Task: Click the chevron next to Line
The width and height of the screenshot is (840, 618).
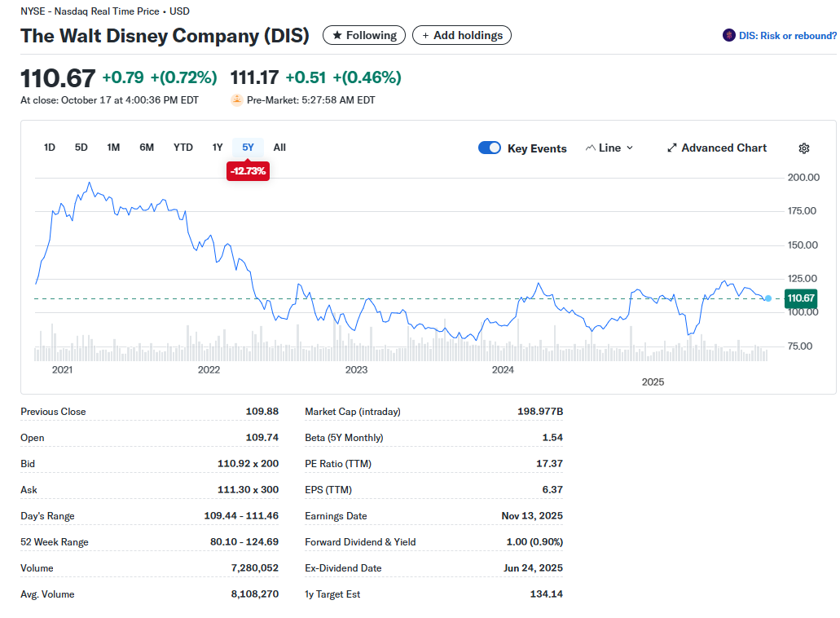Action: pos(630,148)
